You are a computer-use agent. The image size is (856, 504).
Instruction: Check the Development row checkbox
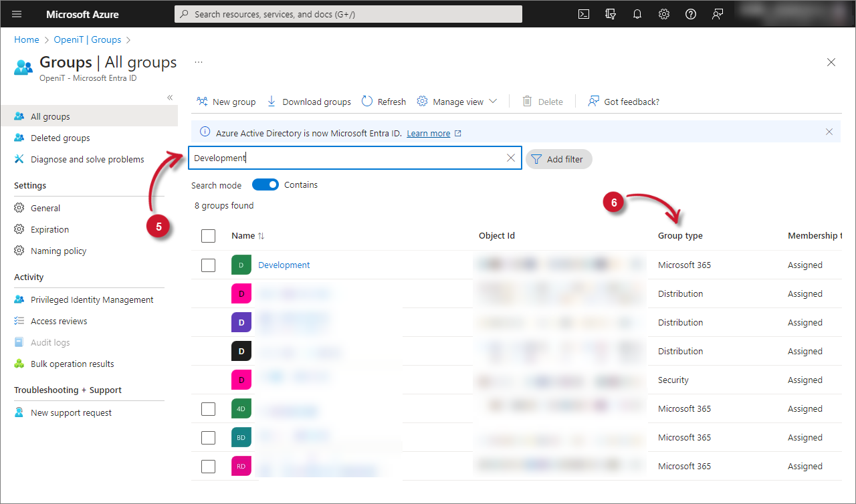(x=208, y=265)
